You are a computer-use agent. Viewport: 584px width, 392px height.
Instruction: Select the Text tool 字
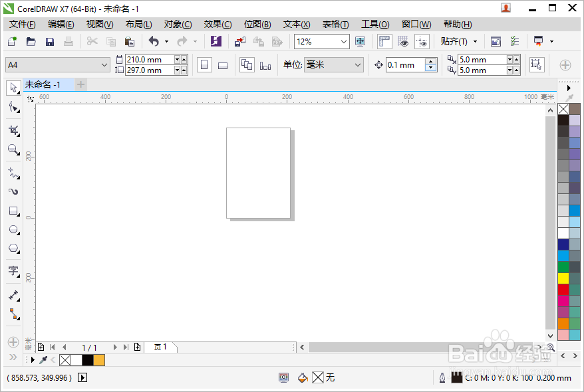click(x=14, y=271)
